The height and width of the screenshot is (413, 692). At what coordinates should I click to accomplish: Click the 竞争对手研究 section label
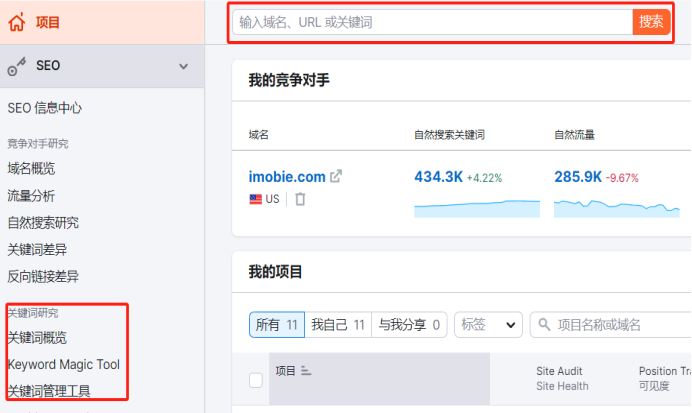point(38,143)
